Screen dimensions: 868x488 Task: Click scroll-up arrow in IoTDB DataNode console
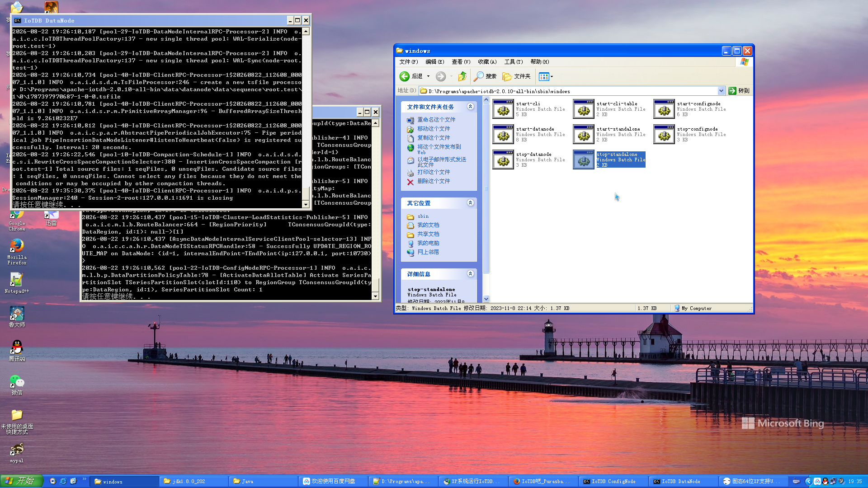point(306,31)
